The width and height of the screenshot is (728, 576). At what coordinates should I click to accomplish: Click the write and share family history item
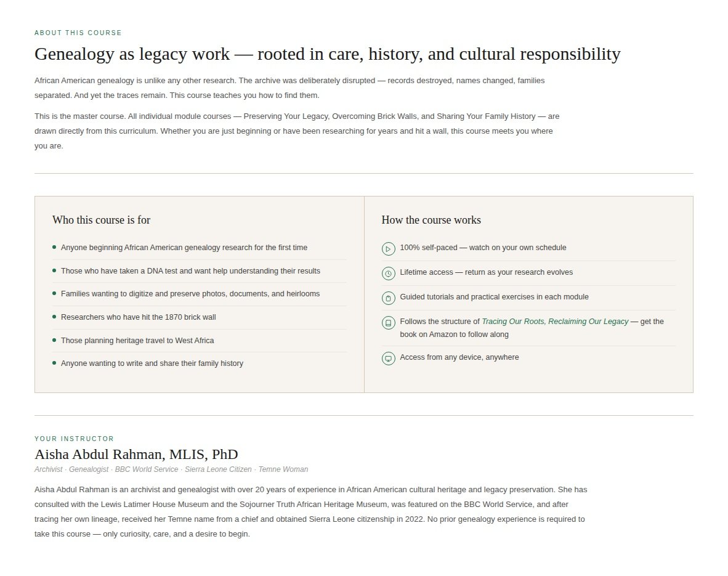tap(200, 363)
